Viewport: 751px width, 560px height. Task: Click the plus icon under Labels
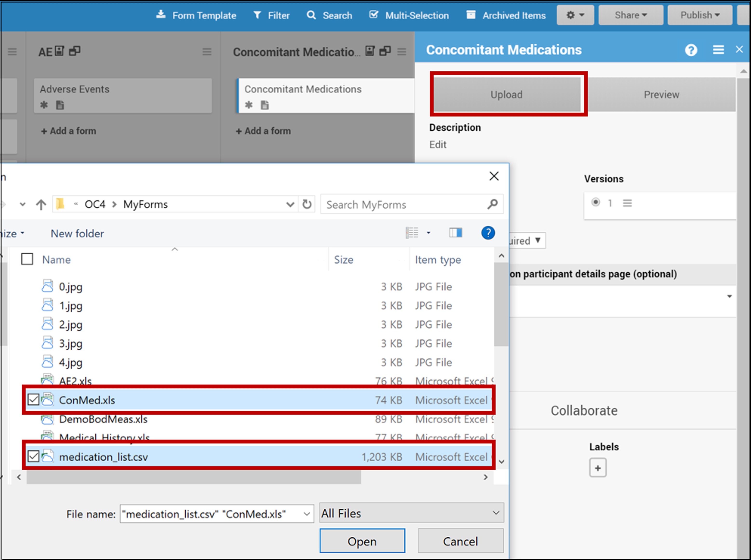597,468
